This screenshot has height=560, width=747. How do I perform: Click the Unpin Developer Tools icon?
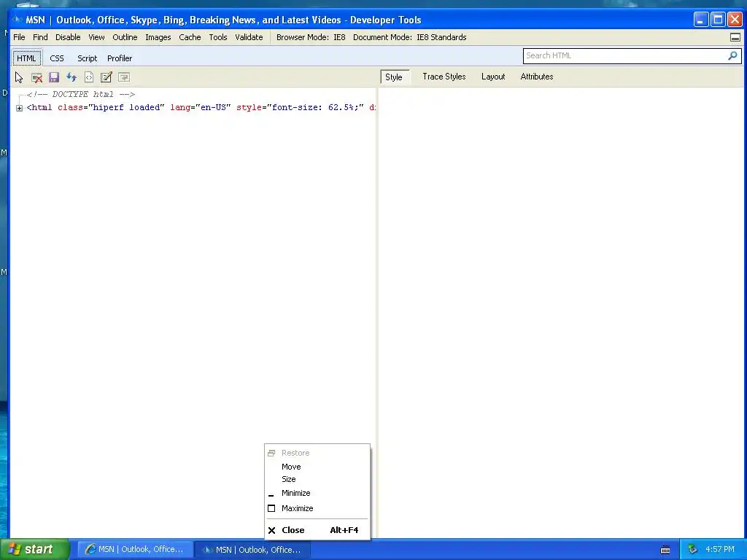(735, 37)
